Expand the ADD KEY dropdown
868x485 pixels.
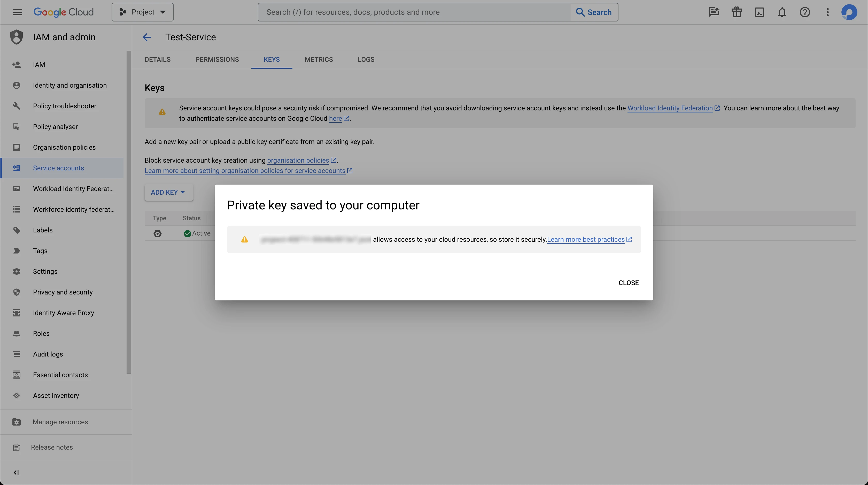[x=168, y=192]
